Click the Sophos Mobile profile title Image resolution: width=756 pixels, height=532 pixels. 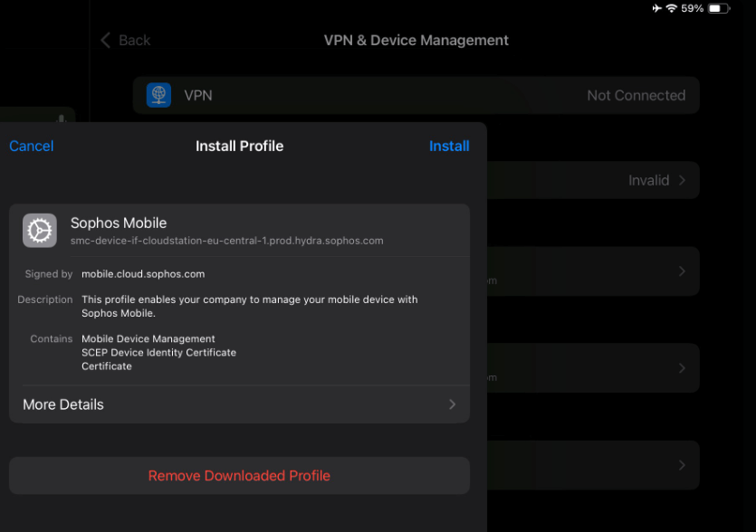[x=119, y=223]
